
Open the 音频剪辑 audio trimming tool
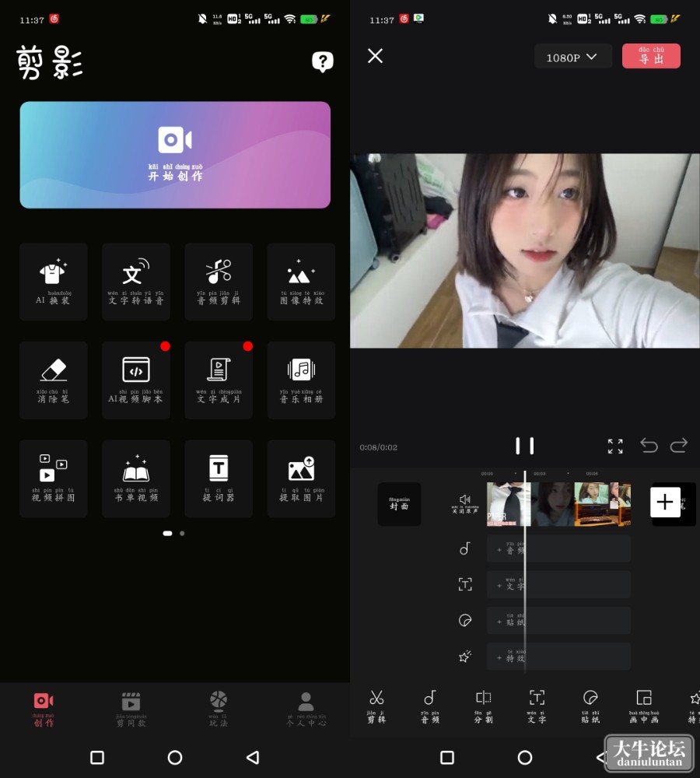pyautogui.click(x=219, y=282)
